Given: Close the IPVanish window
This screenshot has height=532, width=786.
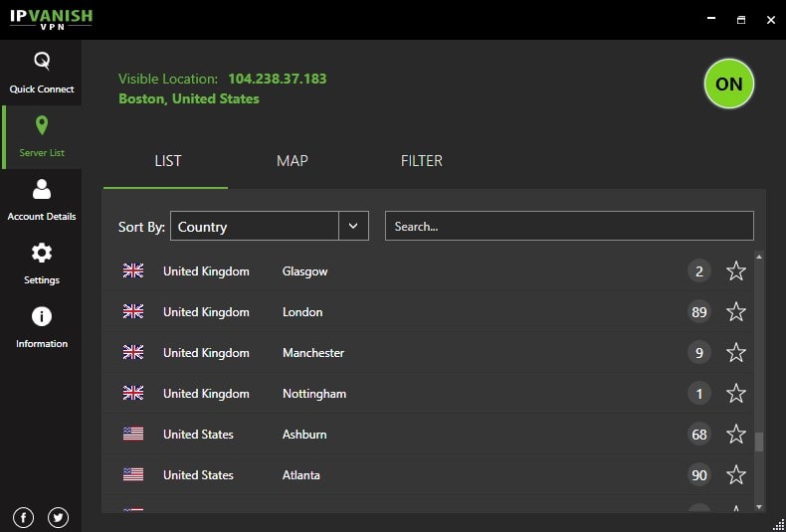Looking at the screenshot, I should click(771, 20).
